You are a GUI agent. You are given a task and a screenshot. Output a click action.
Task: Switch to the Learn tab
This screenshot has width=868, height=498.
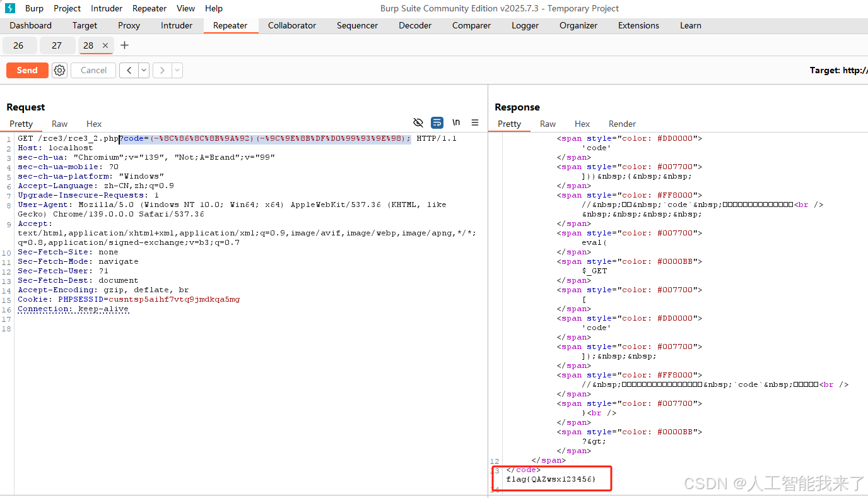tap(691, 25)
